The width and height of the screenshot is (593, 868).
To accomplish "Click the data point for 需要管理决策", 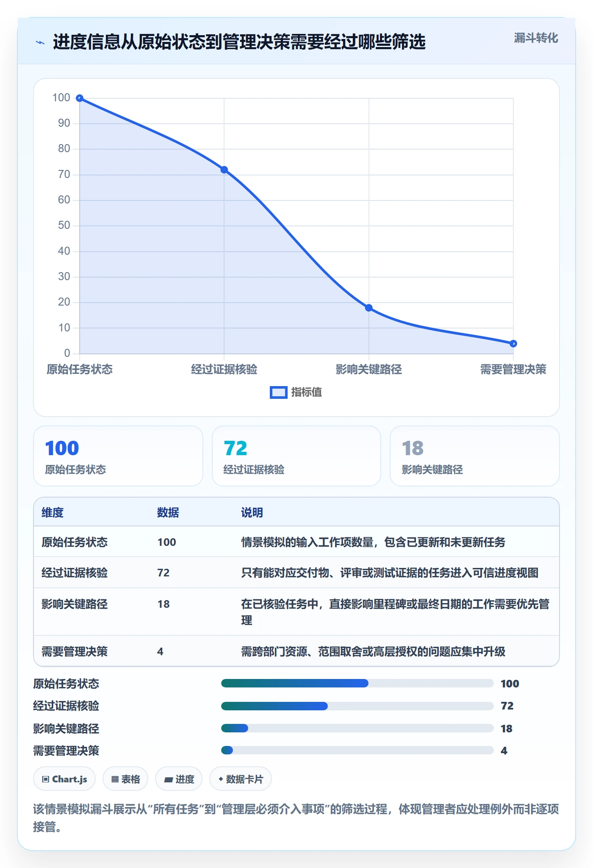I will tap(513, 344).
